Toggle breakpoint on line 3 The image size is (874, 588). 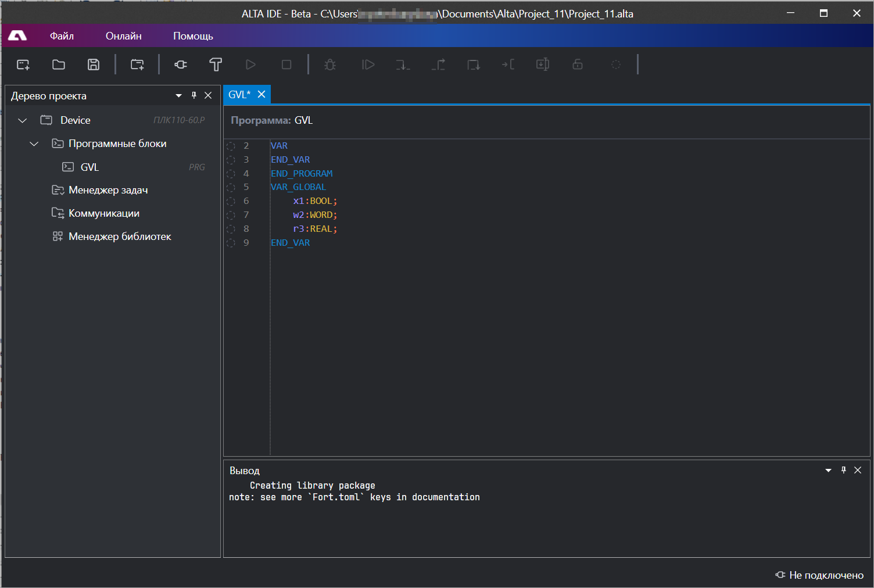pyautogui.click(x=231, y=160)
